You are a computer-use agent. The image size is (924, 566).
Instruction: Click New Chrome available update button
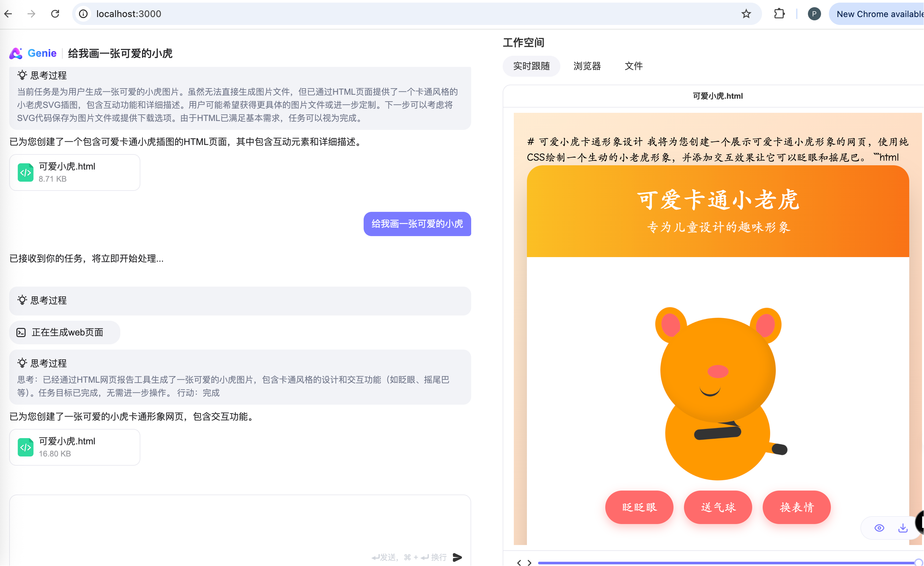tap(877, 14)
